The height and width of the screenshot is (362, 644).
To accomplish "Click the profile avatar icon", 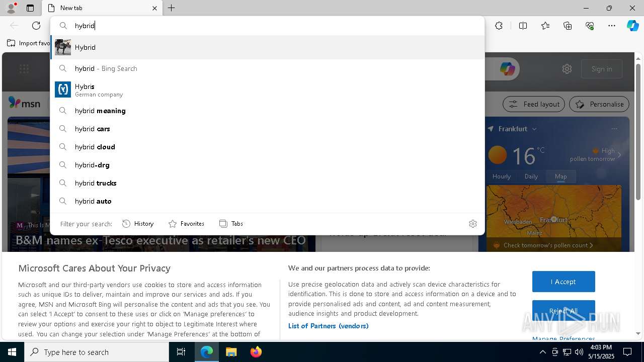I will [11, 8].
